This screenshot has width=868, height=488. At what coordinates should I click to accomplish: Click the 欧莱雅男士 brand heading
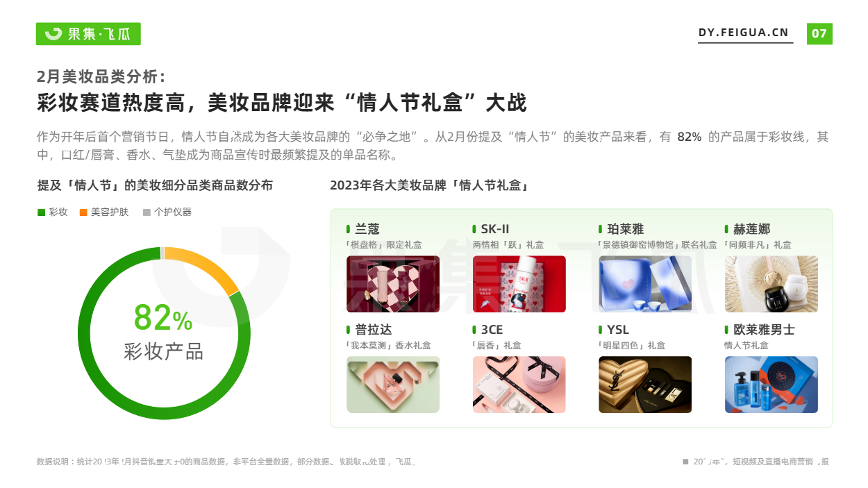[x=764, y=330]
